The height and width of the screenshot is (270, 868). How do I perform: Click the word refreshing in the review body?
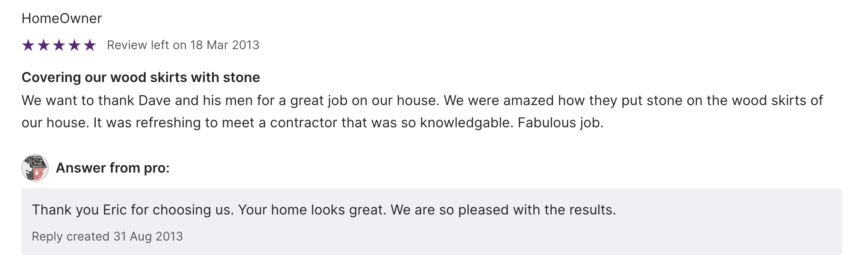168,123
